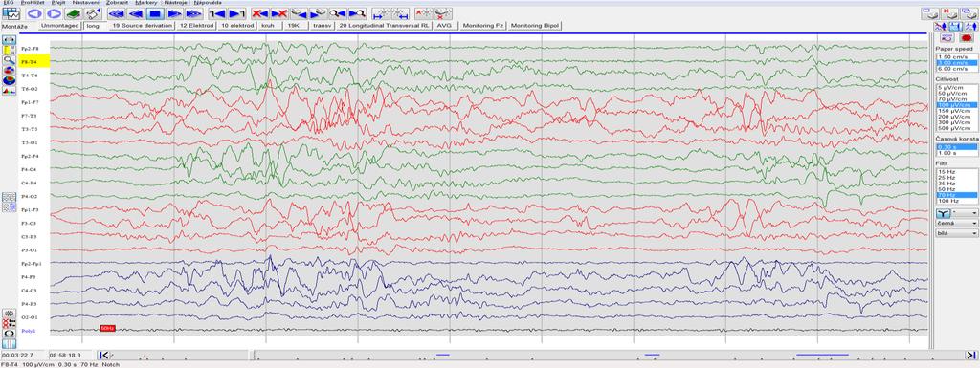Go back with the round left arrow

pos(34,13)
